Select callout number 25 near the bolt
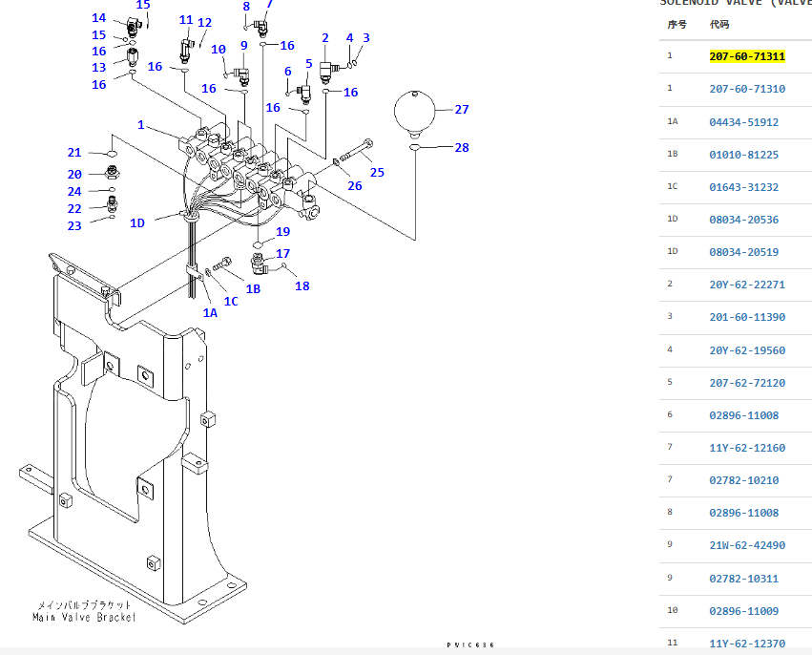 pos(377,173)
